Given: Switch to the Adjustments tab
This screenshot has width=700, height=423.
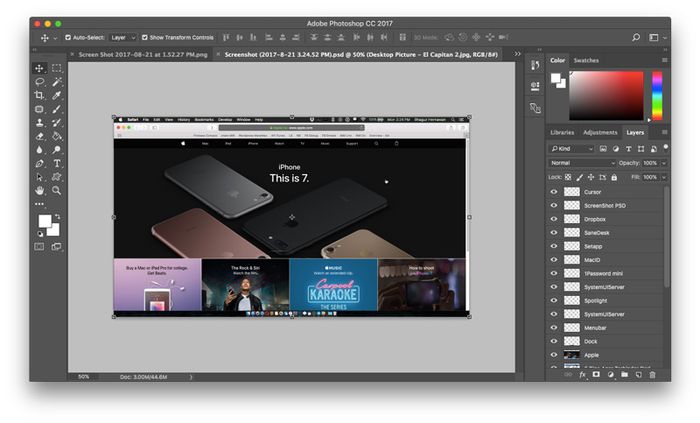Looking at the screenshot, I should pyautogui.click(x=600, y=132).
